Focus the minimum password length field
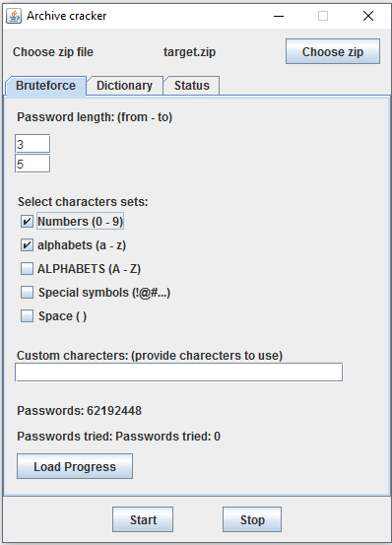392x545 pixels. pos(33,144)
